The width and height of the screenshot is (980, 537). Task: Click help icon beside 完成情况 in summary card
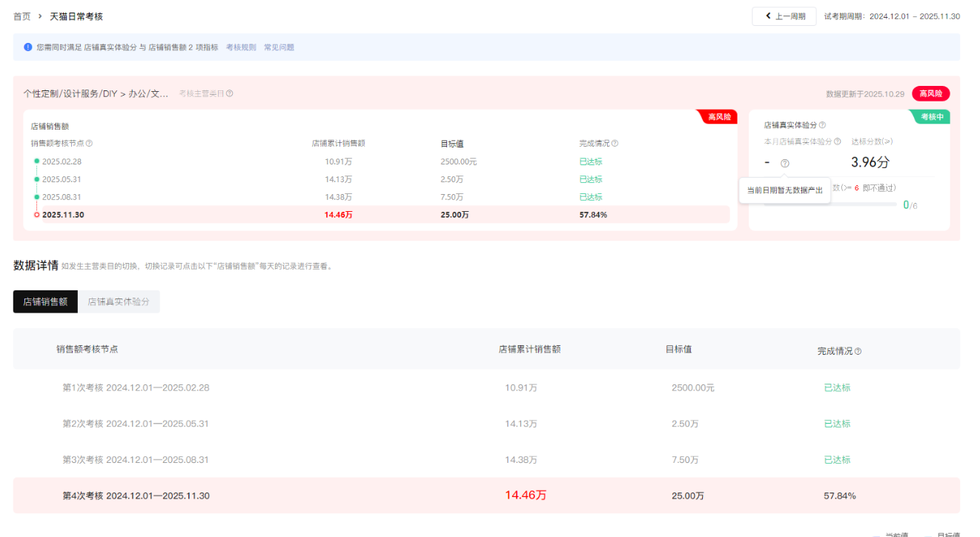[615, 144]
